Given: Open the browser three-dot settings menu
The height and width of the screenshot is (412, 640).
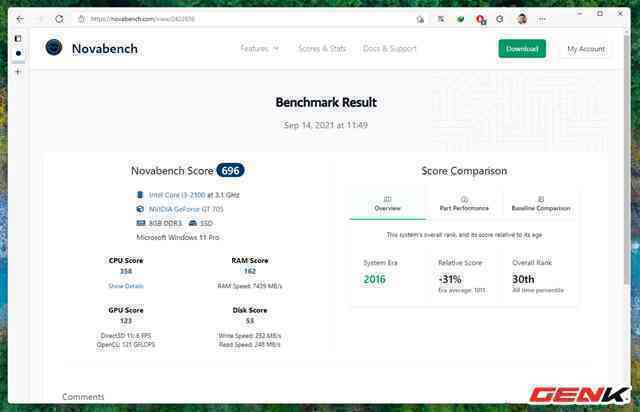Looking at the screenshot, I should tap(542, 19).
